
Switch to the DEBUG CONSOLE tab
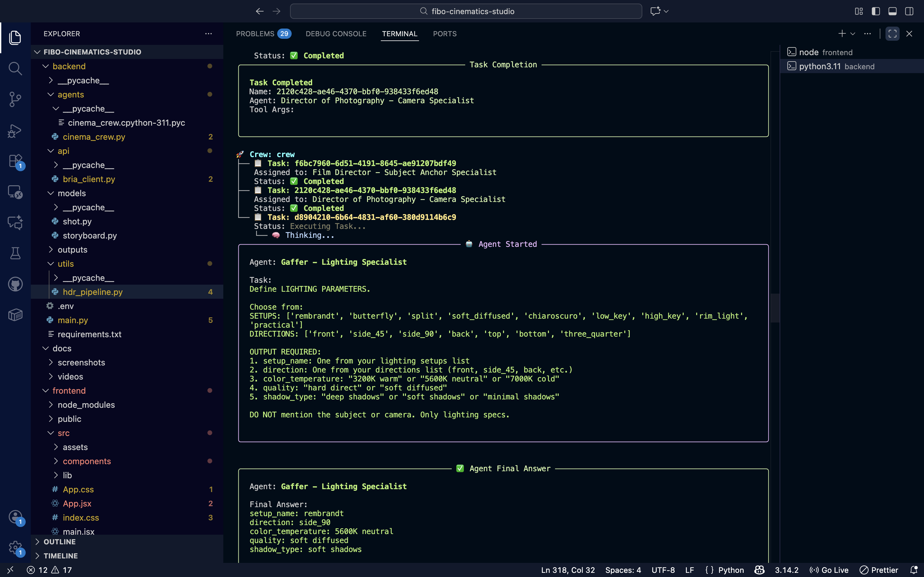[x=336, y=34]
